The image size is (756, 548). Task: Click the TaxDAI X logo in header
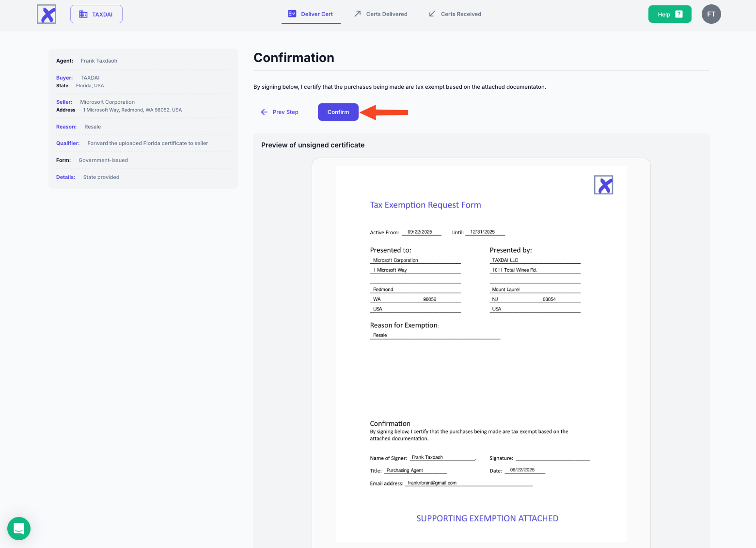click(47, 14)
